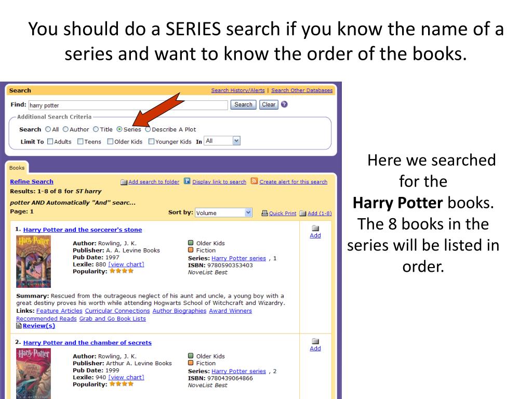
Task: Click the Find input field
Action: click(x=128, y=105)
